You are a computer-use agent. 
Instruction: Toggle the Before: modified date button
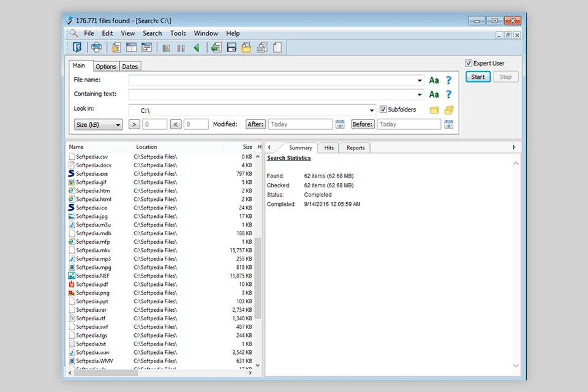click(363, 124)
